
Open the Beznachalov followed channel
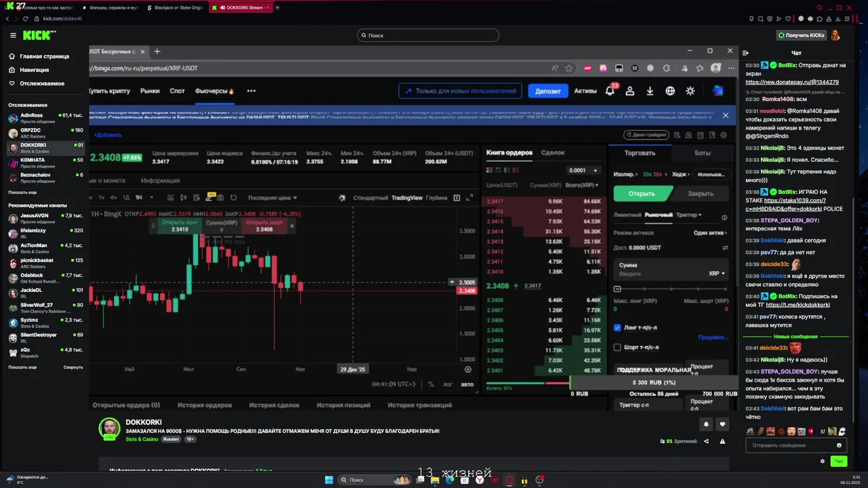46,177
